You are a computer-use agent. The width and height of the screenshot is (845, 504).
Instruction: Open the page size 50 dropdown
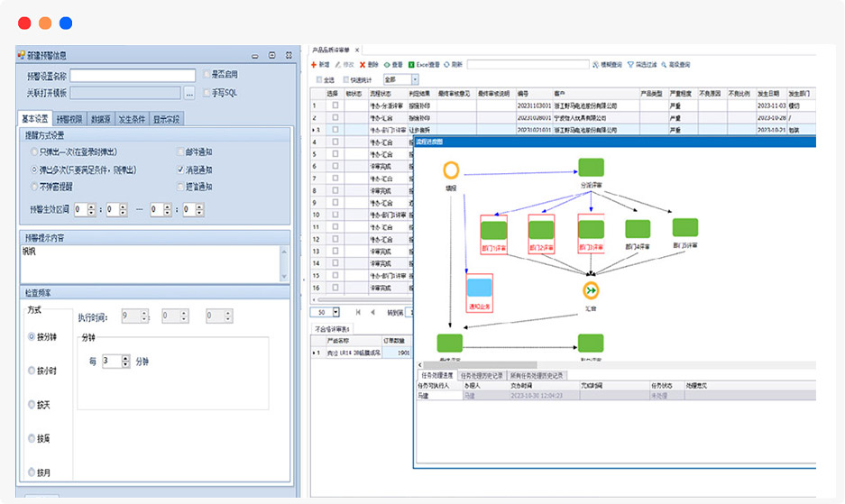click(335, 312)
